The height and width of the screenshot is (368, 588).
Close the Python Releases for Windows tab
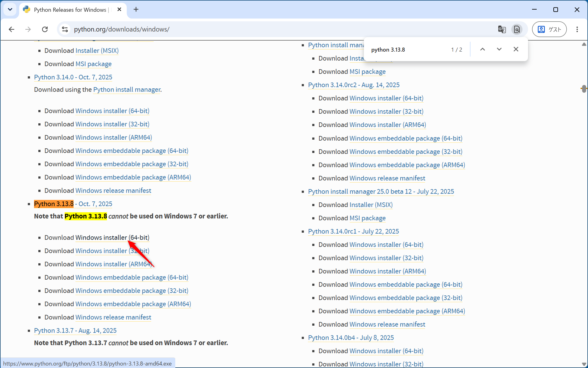[119, 10]
